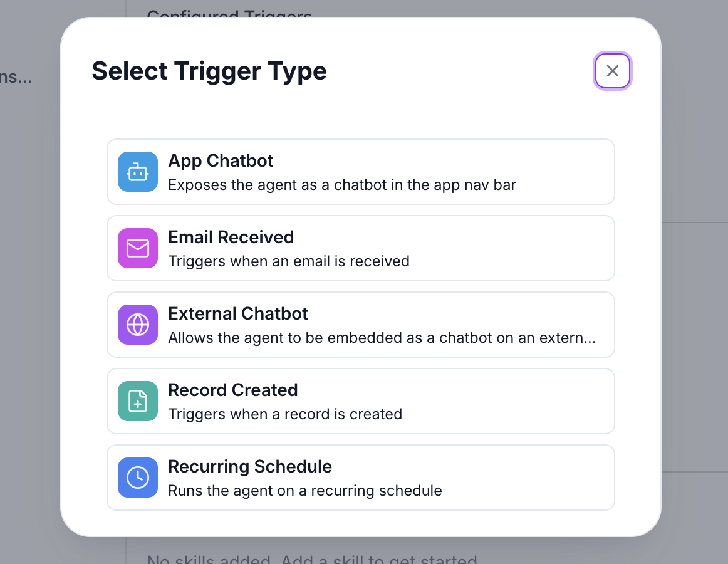Click the Select Trigger Type heading
Screen dimensions: 728x564
209,71
